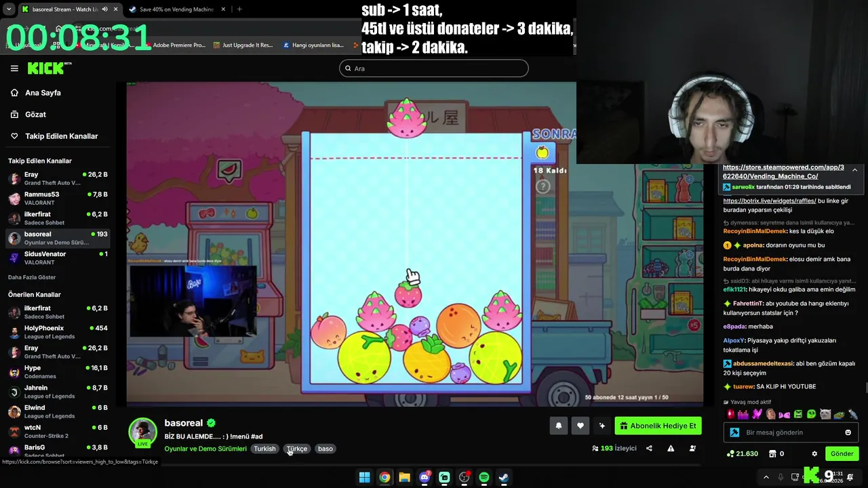Report stream with warning triangle icon
Screen dimensions: 868x488
pyautogui.click(x=671, y=448)
